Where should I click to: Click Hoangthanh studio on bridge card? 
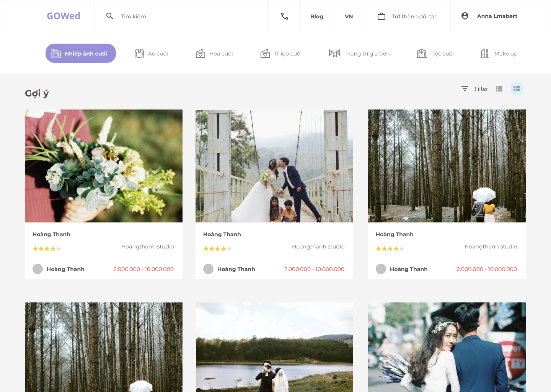318,247
